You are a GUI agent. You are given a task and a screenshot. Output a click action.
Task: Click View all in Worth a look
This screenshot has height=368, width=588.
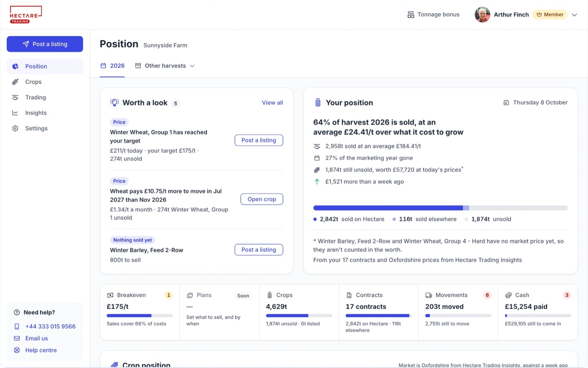272,103
